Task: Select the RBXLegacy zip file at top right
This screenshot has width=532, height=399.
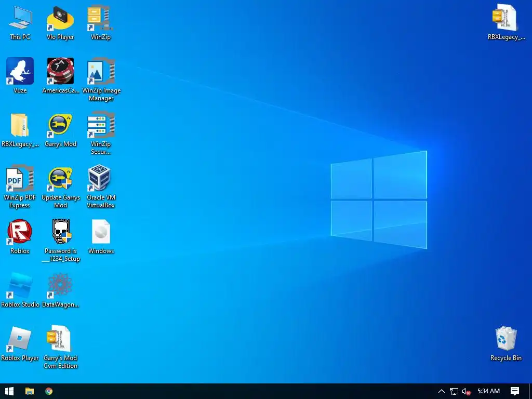Action: [x=506, y=22]
